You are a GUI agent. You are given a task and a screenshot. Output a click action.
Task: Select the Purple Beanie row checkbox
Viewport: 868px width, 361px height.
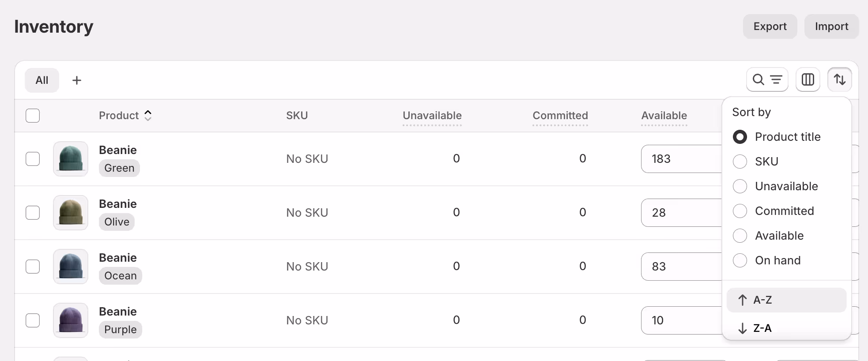[x=33, y=320]
